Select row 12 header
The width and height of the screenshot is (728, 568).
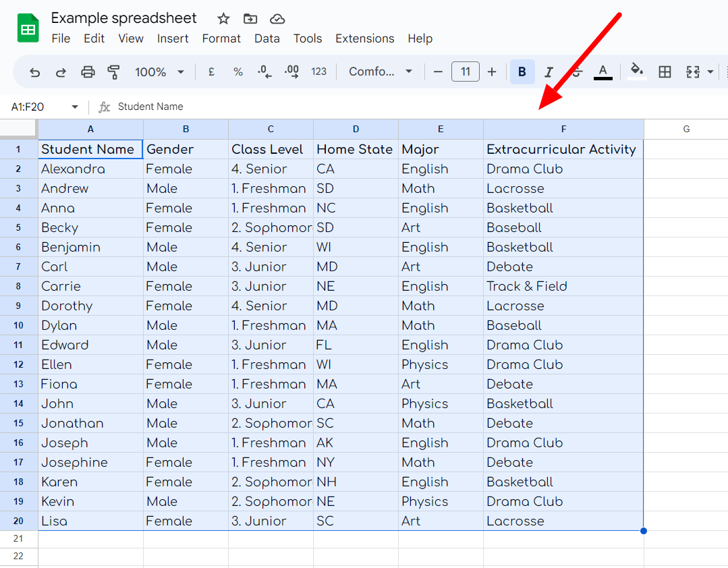coord(19,365)
